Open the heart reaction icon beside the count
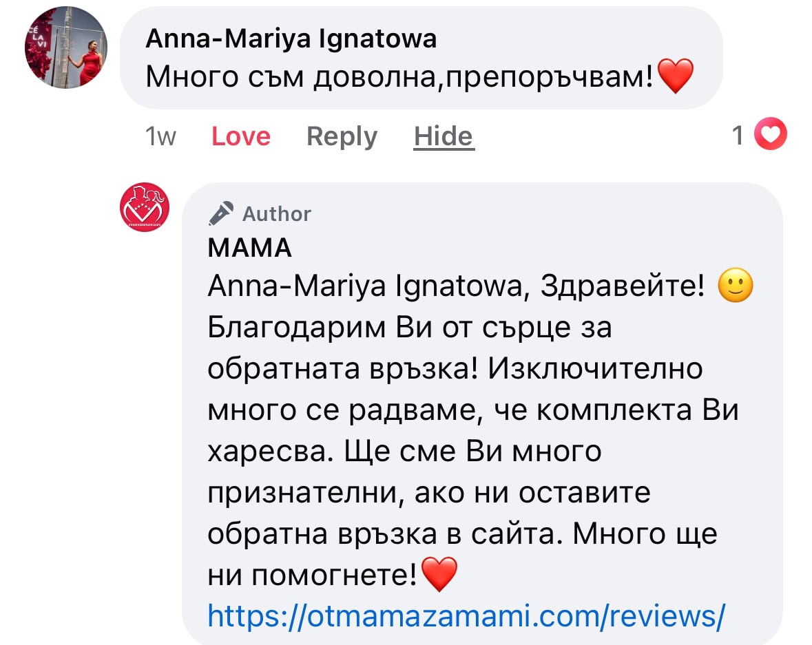Image resolution: width=812 pixels, height=645 pixels. point(770,135)
